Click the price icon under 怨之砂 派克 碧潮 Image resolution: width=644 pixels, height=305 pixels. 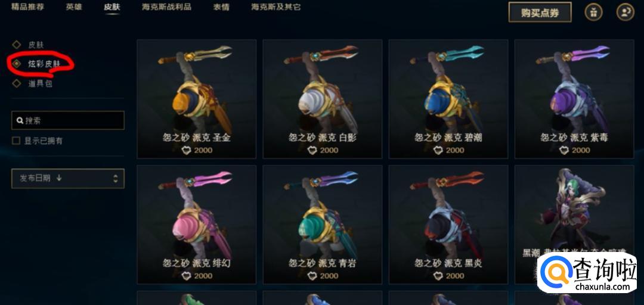(438, 150)
